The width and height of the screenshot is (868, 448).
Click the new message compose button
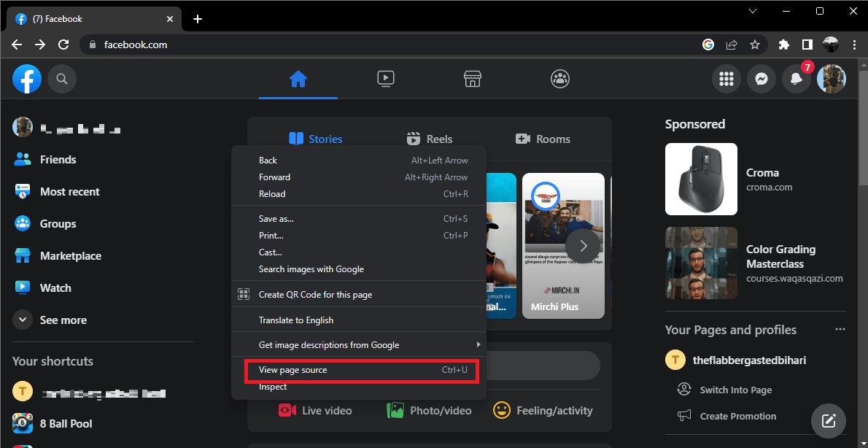(x=828, y=421)
